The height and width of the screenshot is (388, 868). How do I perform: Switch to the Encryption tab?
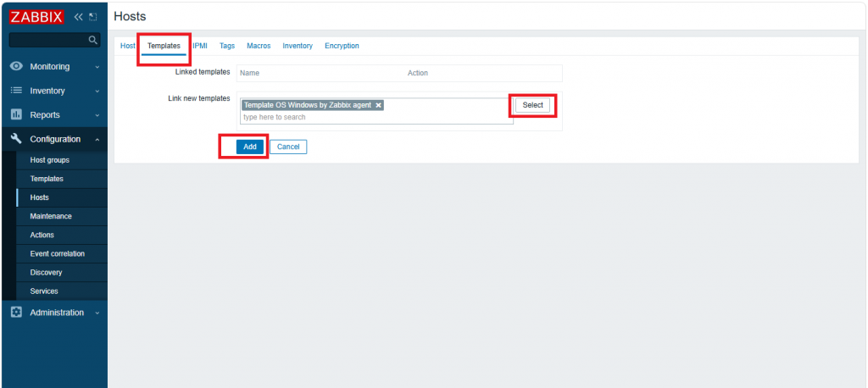342,46
